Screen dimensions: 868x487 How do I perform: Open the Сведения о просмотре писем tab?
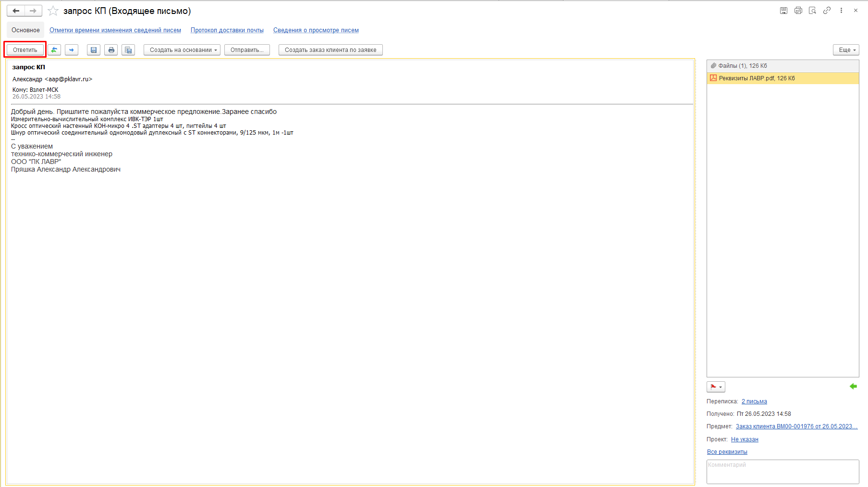pyautogui.click(x=316, y=30)
